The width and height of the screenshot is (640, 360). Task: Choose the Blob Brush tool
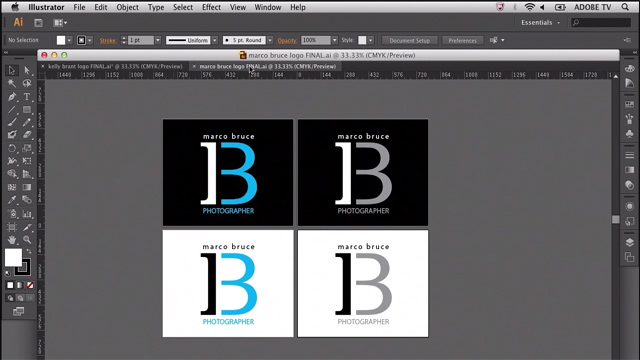(12, 135)
